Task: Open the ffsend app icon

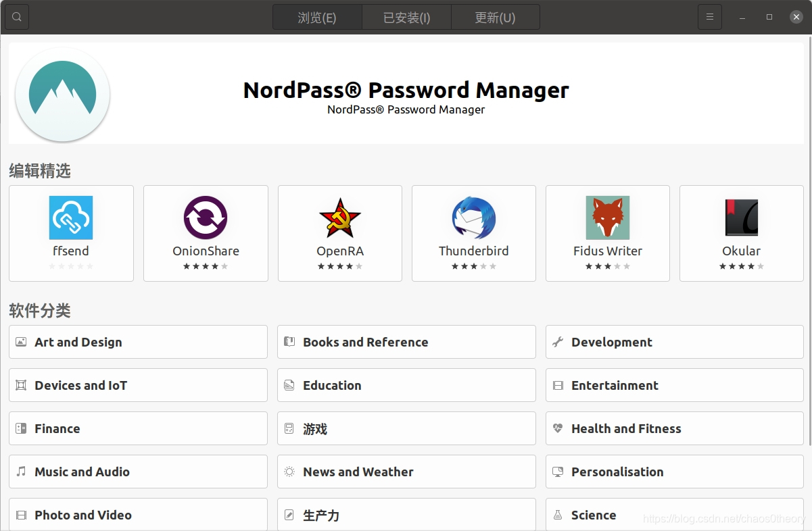Action: 71,218
